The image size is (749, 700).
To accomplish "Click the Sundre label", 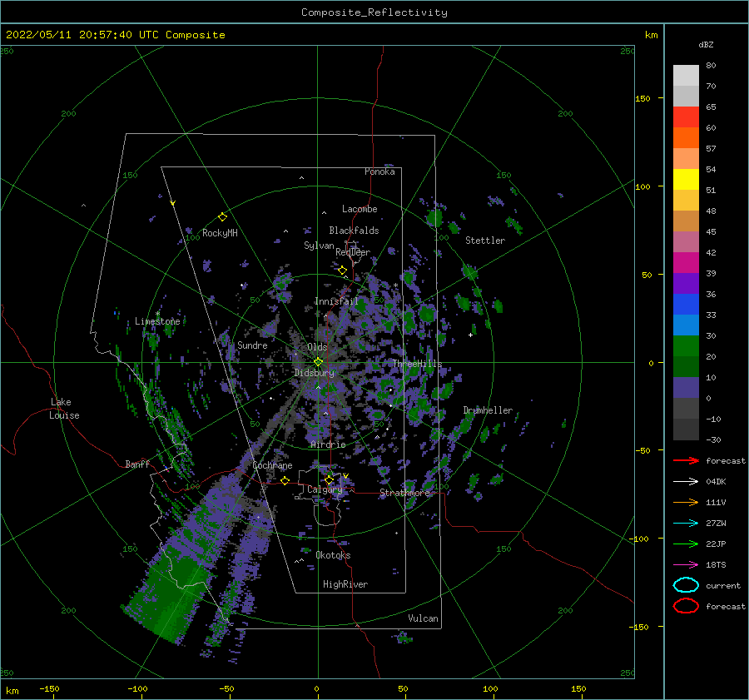I will coord(253,345).
